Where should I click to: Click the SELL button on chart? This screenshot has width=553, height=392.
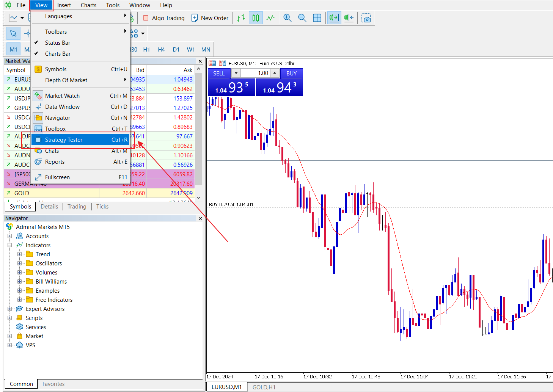click(219, 74)
